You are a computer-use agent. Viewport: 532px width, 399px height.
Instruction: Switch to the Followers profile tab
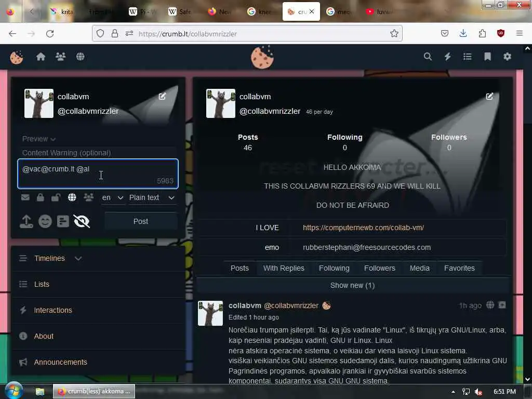coord(380,268)
